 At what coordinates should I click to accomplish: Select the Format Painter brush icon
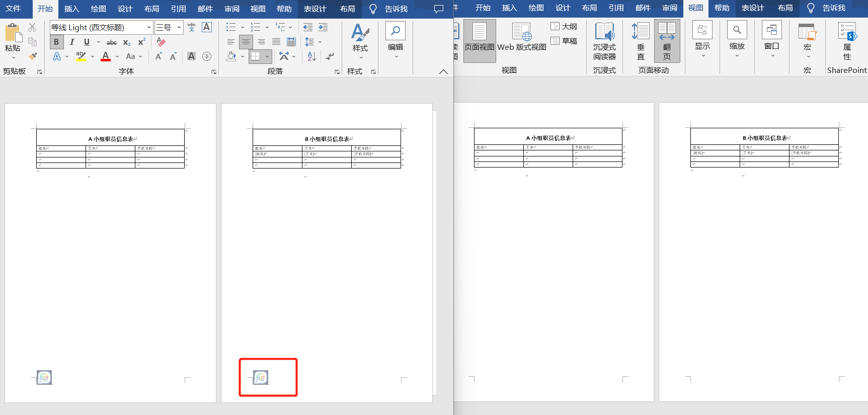point(33,56)
